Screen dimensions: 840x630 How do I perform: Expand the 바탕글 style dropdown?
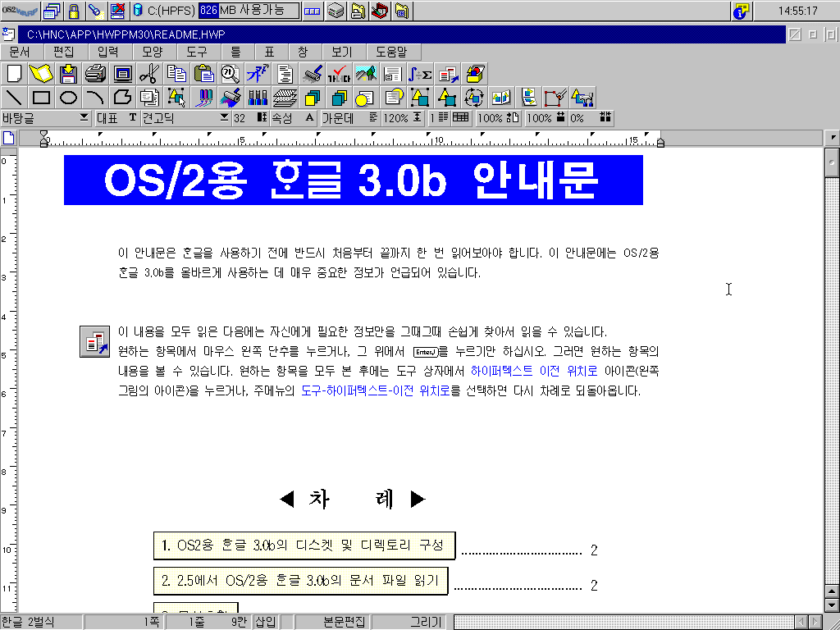[x=84, y=117]
